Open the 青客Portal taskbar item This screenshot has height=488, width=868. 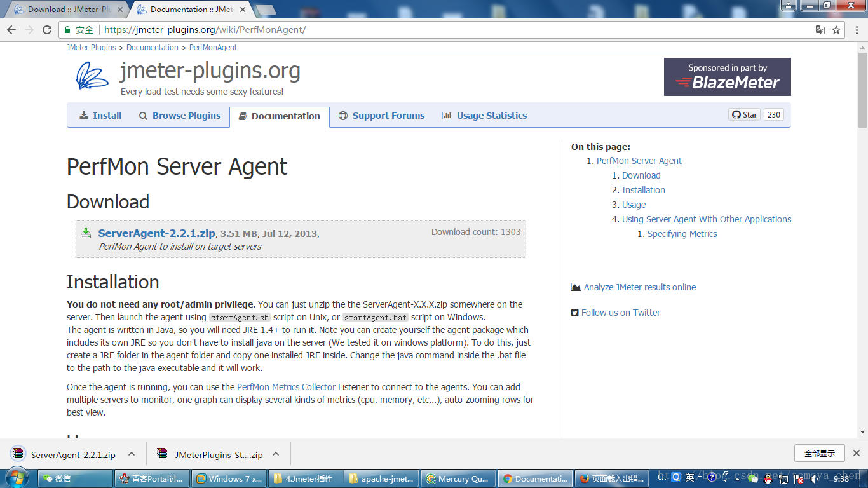[x=153, y=478]
